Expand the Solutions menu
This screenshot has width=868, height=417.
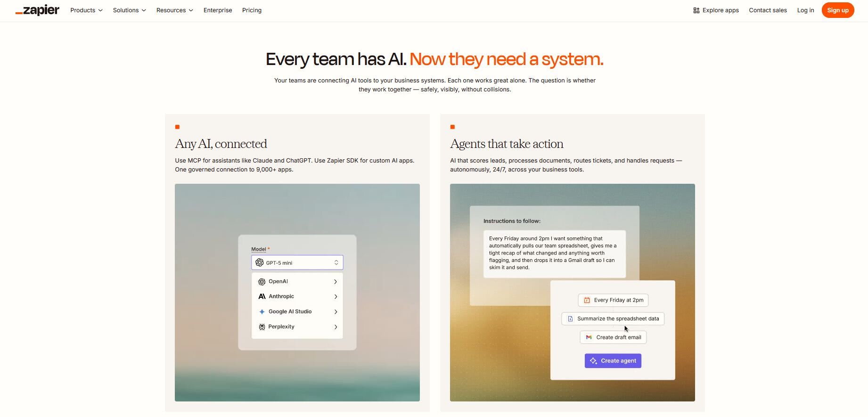pos(129,10)
